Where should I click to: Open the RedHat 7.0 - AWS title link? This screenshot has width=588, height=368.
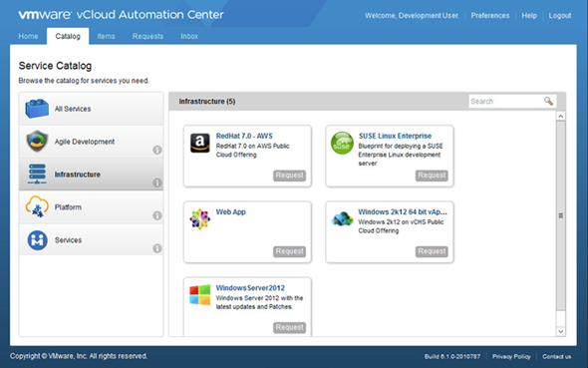click(x=244, y=136)
